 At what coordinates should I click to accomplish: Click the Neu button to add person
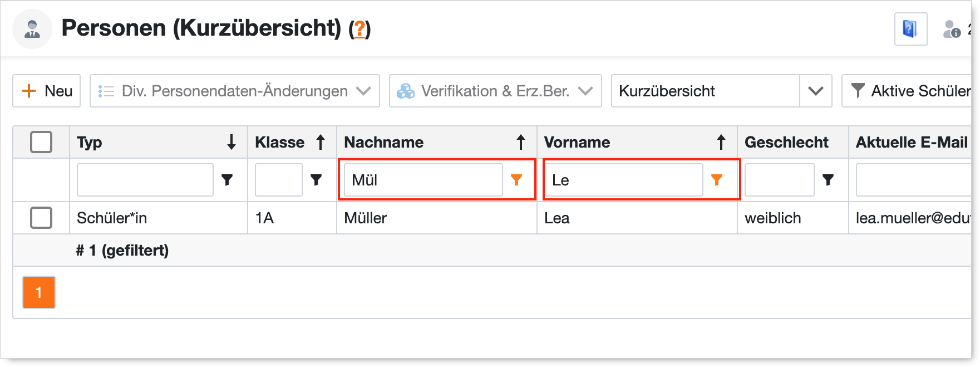(47, 91)
